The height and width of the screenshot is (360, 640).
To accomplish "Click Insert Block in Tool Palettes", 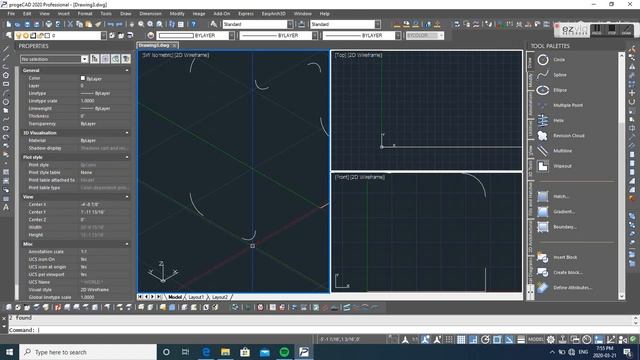I will [557, 257].
